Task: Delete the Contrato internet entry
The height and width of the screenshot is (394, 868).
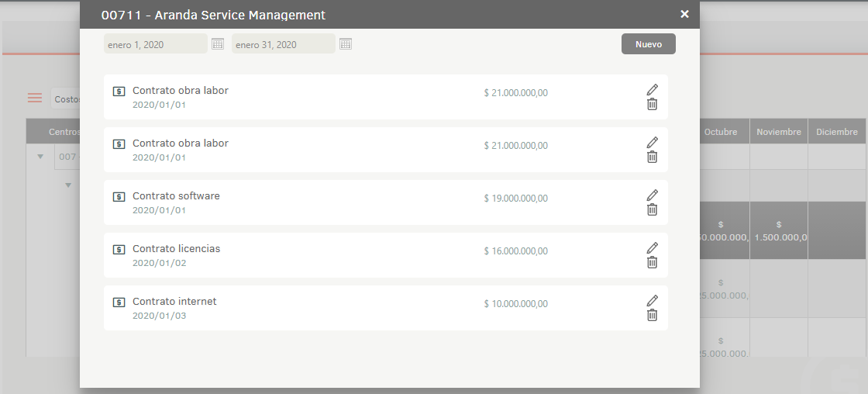Action: pyautogui.click(x=652, y=315)
